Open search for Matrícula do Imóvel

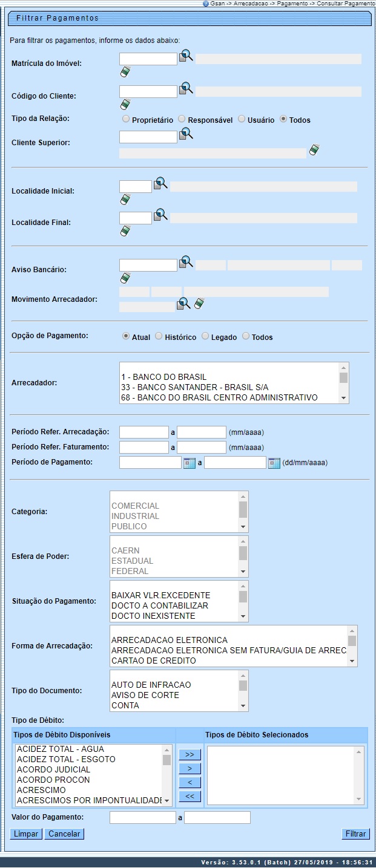[186, 57]
